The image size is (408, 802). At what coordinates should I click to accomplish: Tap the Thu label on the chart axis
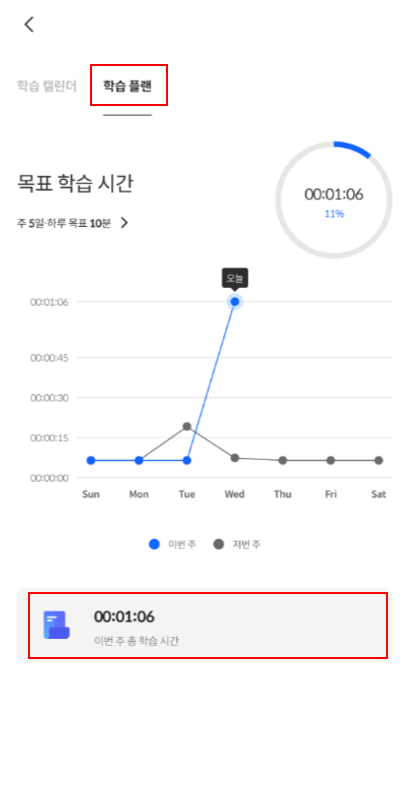click(x=282, y=495)
